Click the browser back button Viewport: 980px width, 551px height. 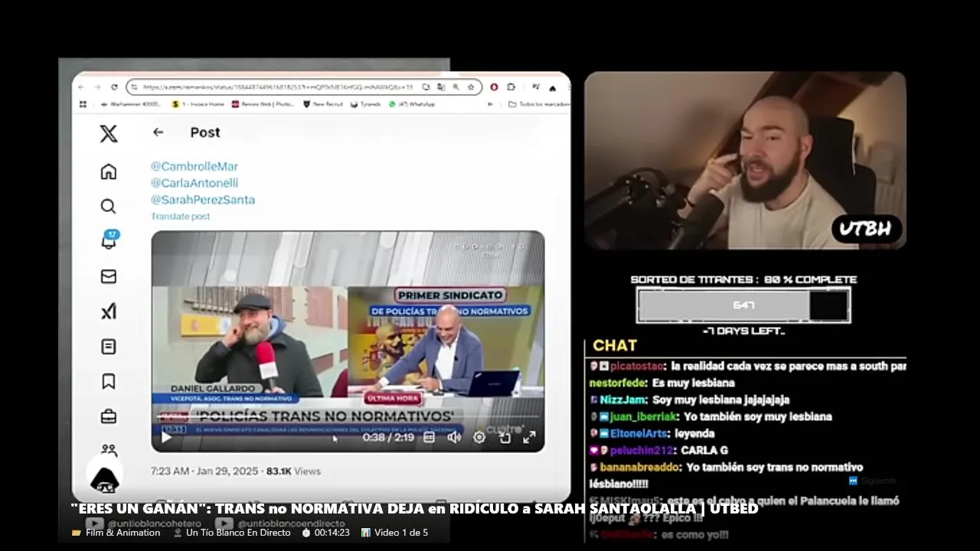[81, 87]
